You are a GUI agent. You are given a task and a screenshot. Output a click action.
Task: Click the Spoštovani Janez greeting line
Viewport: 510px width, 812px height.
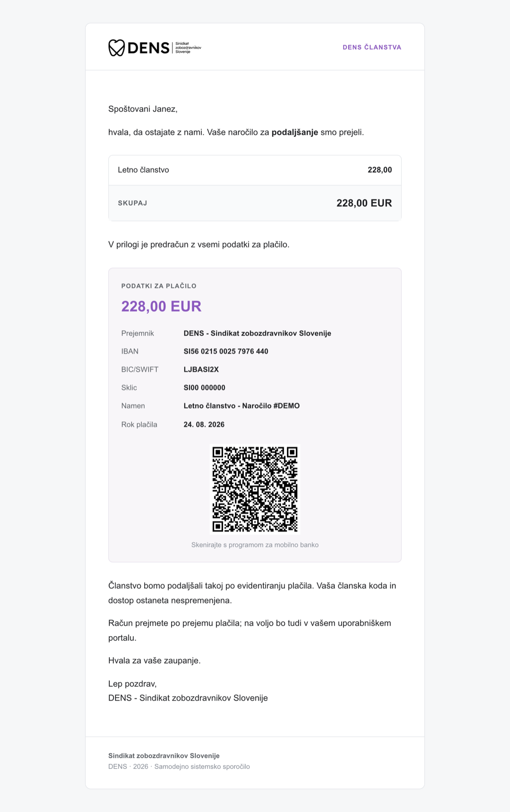[x=143, y=109]
